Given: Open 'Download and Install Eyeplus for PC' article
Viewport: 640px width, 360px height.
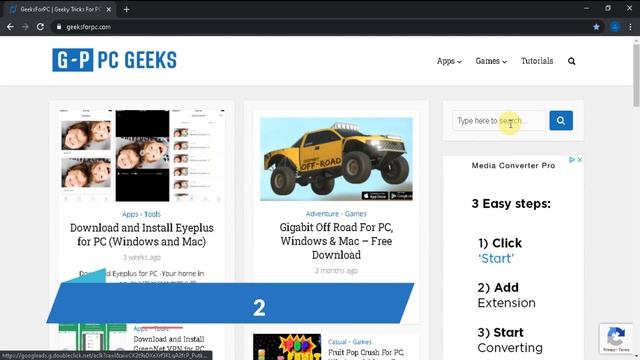Looking at the screenshot, I should (x=142, y=235).
